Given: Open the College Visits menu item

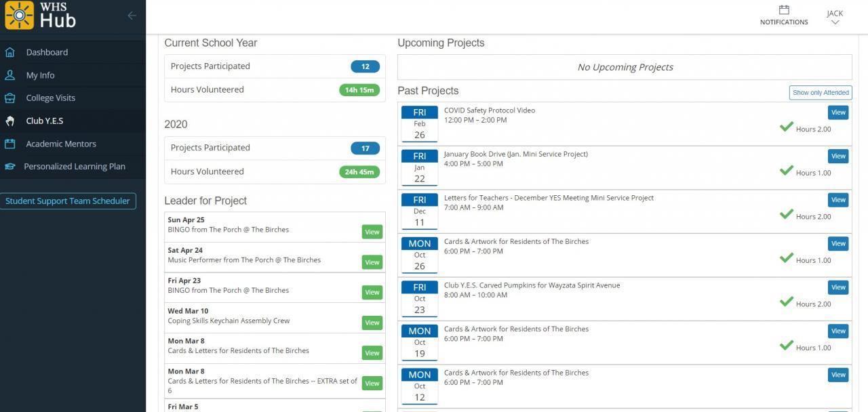Looking at the screenshot, I should tap(51, 98).
